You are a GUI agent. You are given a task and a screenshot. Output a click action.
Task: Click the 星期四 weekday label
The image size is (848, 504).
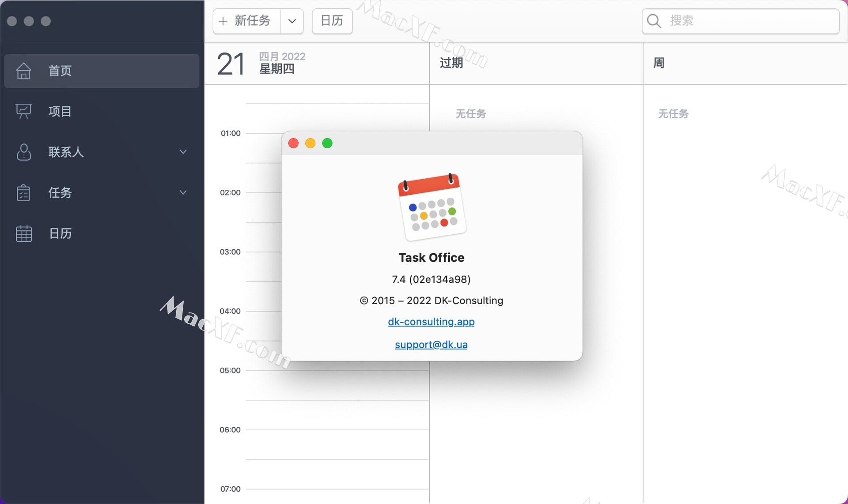tap(277, 69)
